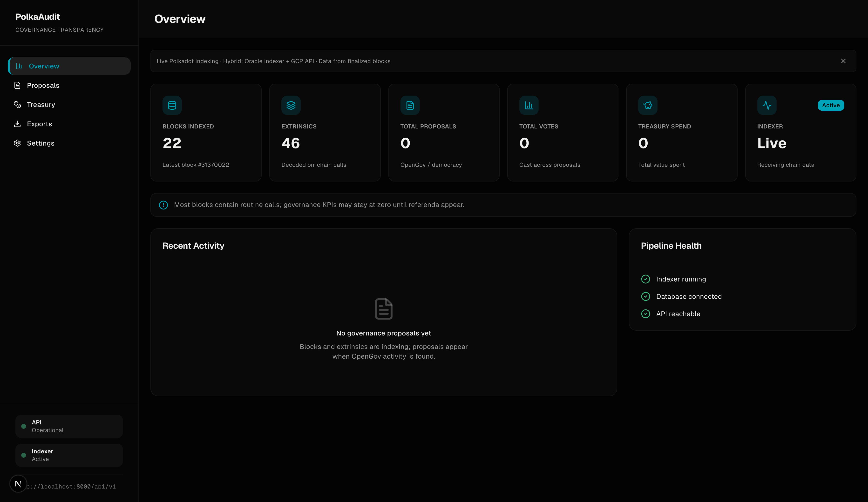
Task: Click the Total Votes chart icon
Action: click(529, 105)
